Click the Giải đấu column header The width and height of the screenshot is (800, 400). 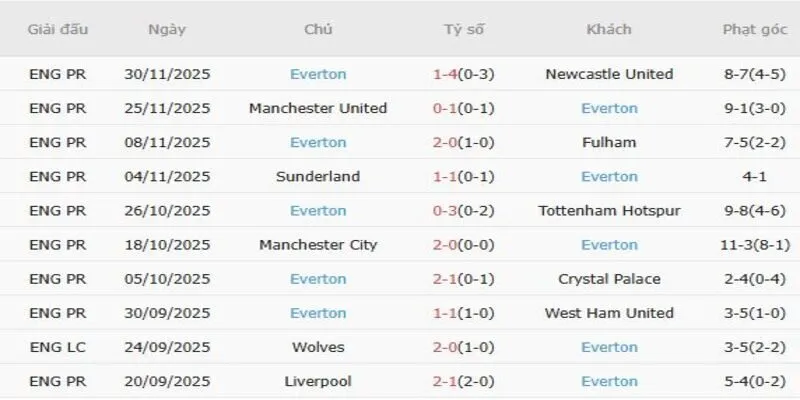click(x=58, y=30)
